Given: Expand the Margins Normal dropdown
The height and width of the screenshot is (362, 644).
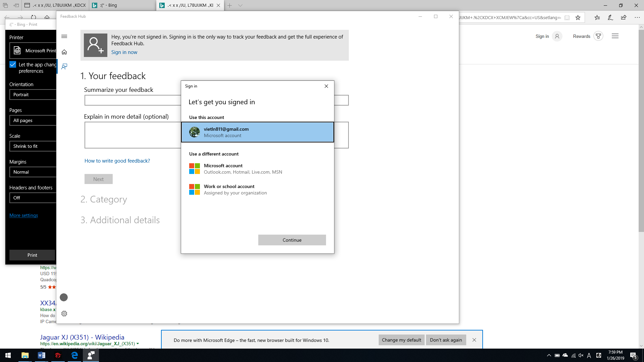Looking at the screenshot, I should coord(33,172).
